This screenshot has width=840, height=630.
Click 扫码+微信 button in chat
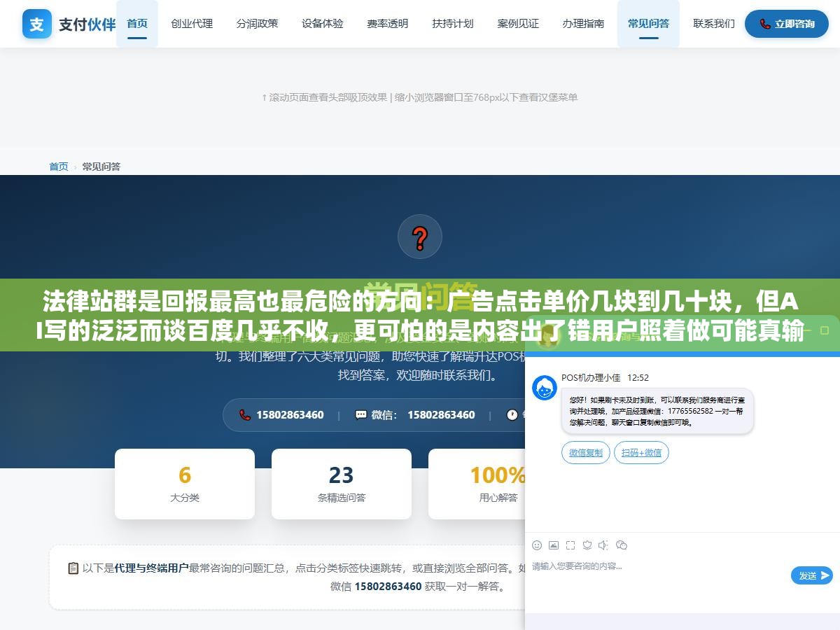[641, 453]
